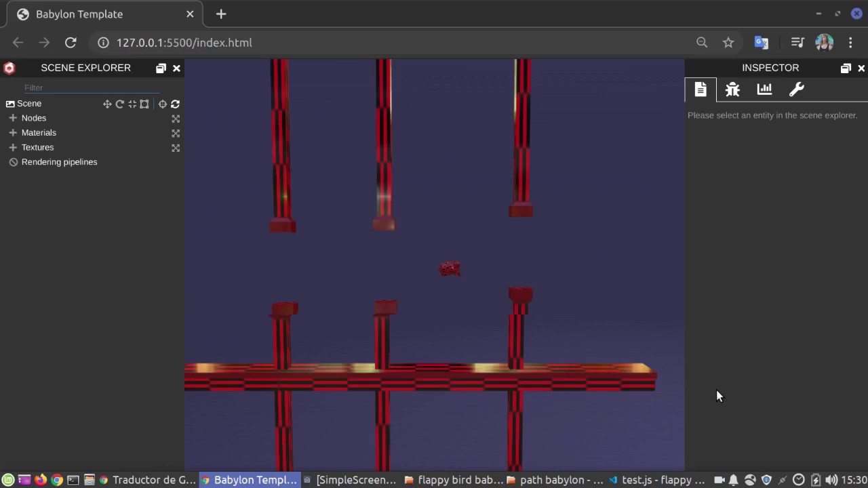The width and height of the screenshot is (868, 488).
Task: Go forward in browser history
Action: [44, 43]
